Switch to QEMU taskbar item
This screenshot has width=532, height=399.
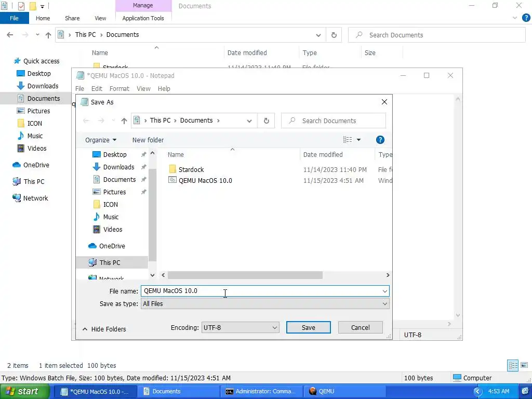(x=345, y=391)
